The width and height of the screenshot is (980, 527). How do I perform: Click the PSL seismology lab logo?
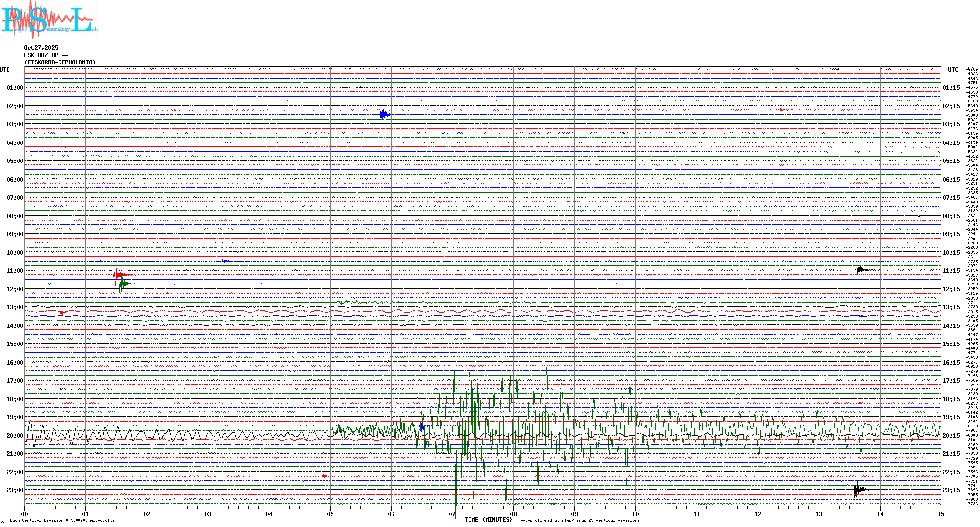pyautogui.click(x=49, y=20)
